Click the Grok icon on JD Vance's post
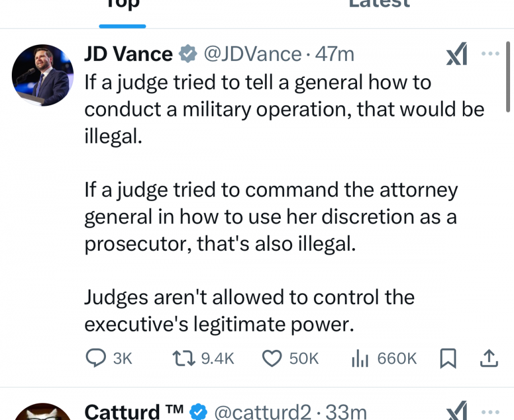514x420 pixels. pos(457,55)
